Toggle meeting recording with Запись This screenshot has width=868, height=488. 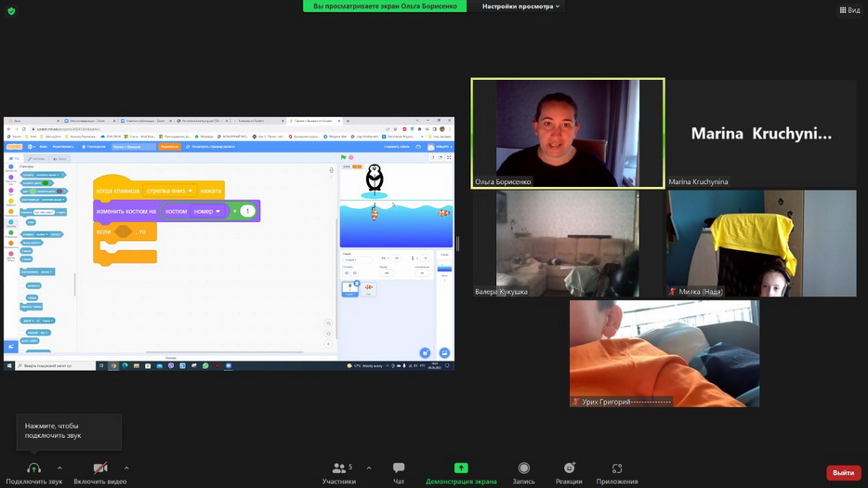click(x=523, y=472)
